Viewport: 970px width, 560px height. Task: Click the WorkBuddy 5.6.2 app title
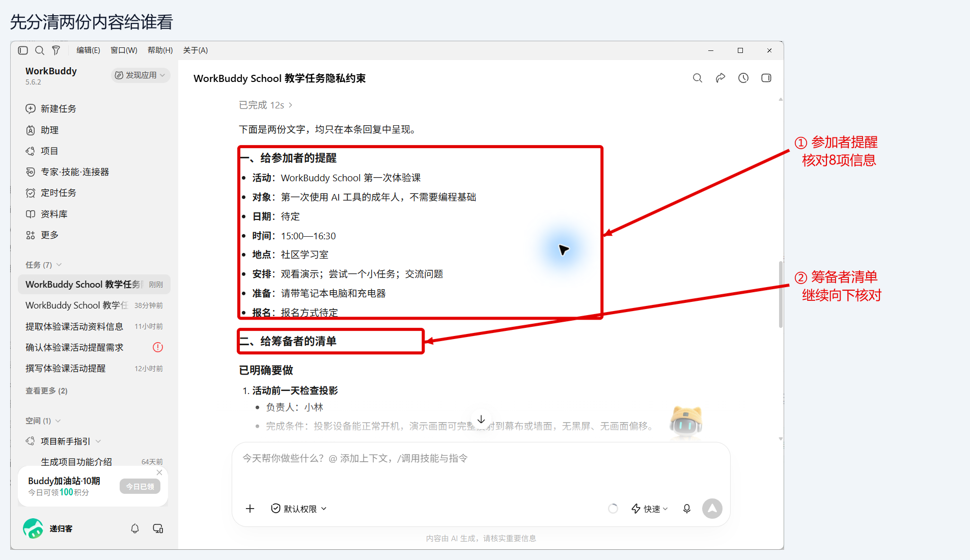point(51,75)
